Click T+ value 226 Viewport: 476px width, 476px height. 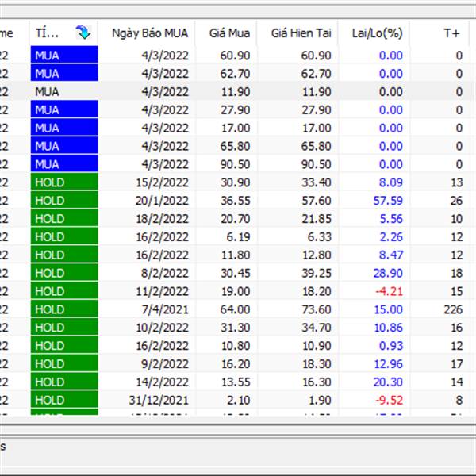(x=453, y=309)
